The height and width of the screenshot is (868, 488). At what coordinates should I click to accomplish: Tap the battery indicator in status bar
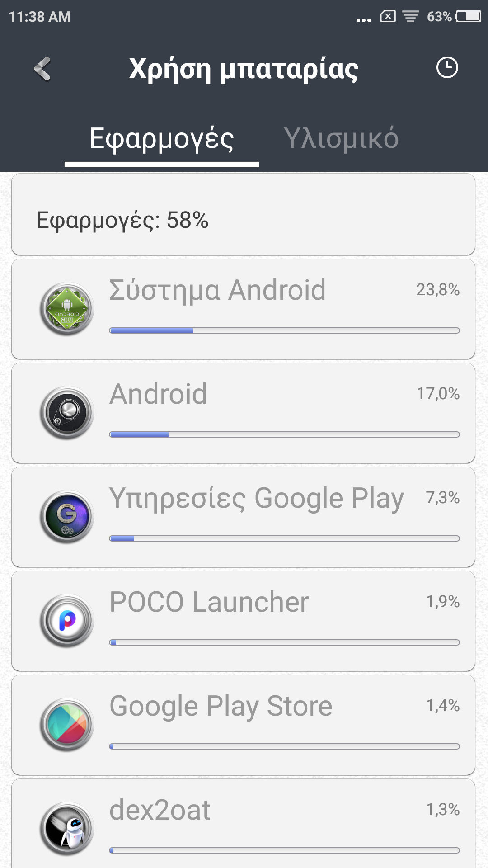click(x=468, y=17)
